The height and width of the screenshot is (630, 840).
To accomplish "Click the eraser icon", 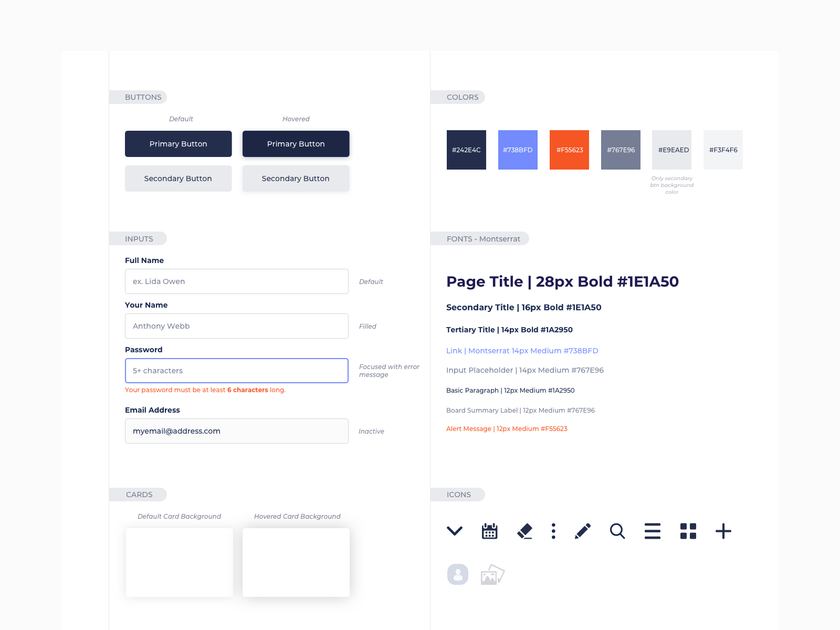I will [525, 531].
